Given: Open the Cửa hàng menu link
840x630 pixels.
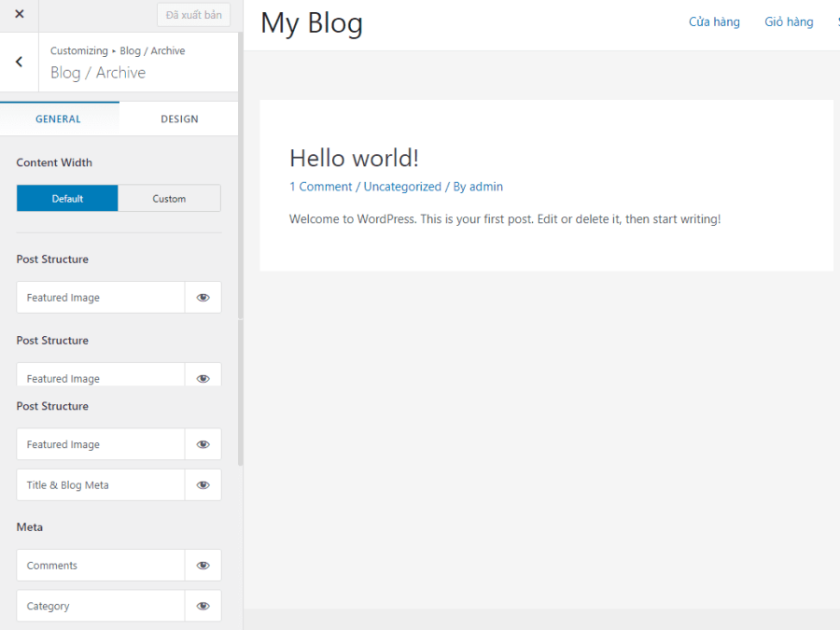Looking at the screenshot, I should [714, 22].
